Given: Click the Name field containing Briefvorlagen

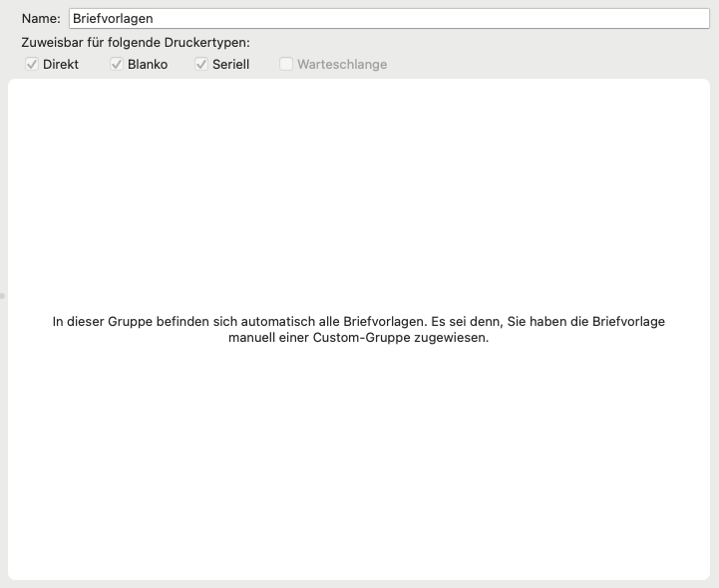Looking at the screenshot, I should [389, 18].
